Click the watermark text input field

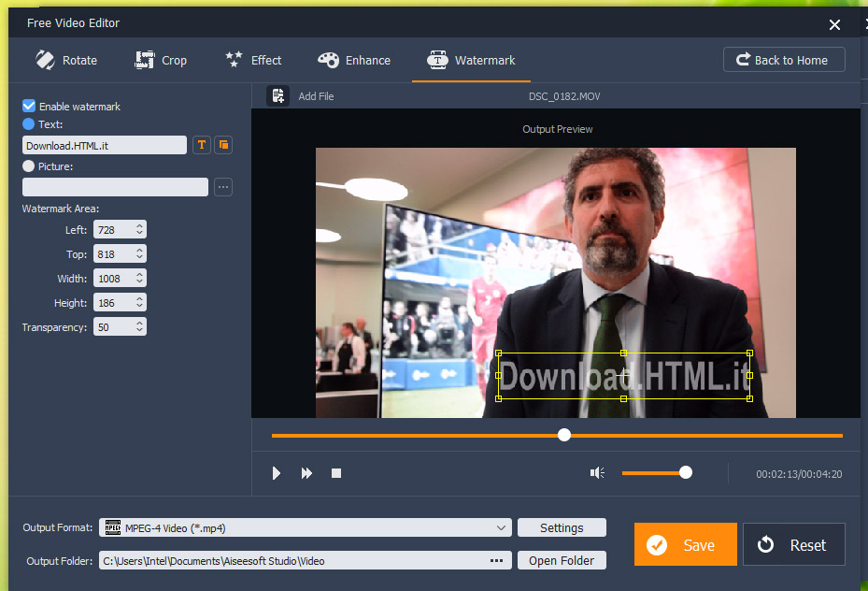point(105,145)
